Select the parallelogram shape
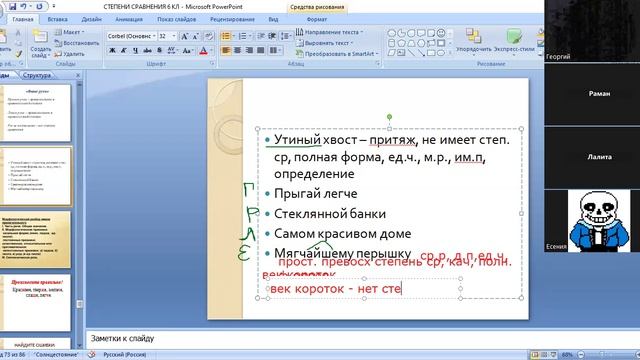640x360 pixels. [391, 53]
